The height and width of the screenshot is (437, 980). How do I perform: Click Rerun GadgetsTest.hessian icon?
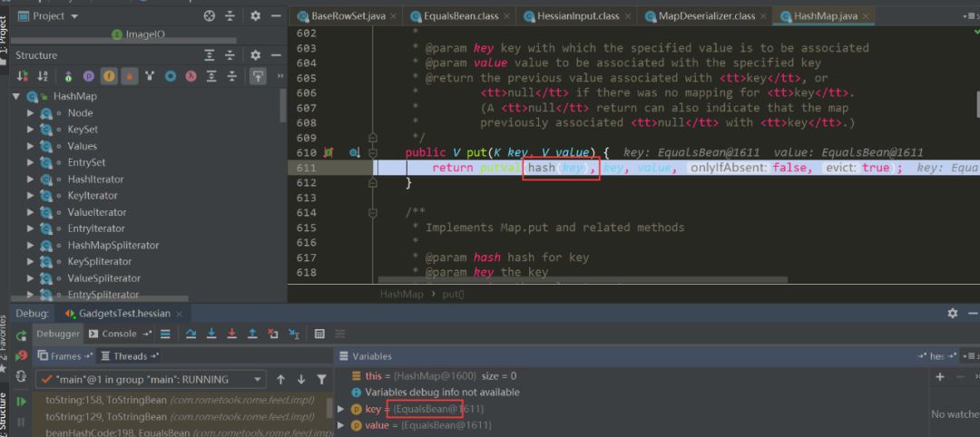tap(21, 335)
